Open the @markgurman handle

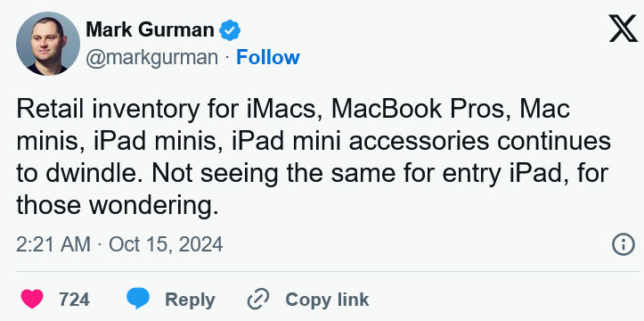151,58
